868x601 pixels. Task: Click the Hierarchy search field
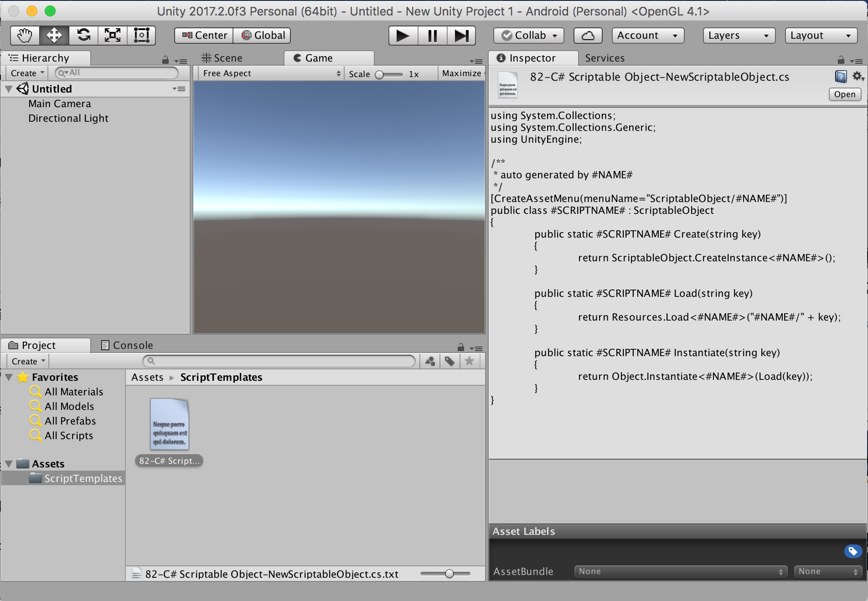[x=116, y=73]
